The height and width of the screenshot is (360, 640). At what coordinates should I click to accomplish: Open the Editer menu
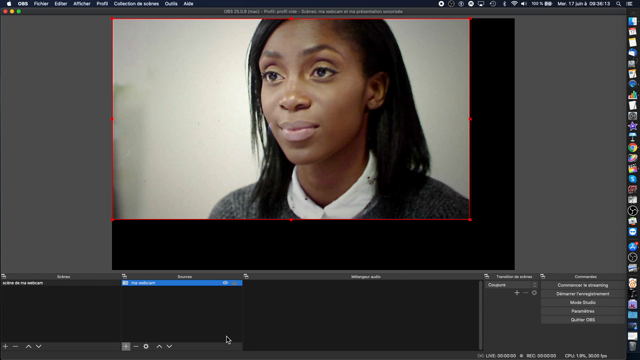(x=61, y=4)
